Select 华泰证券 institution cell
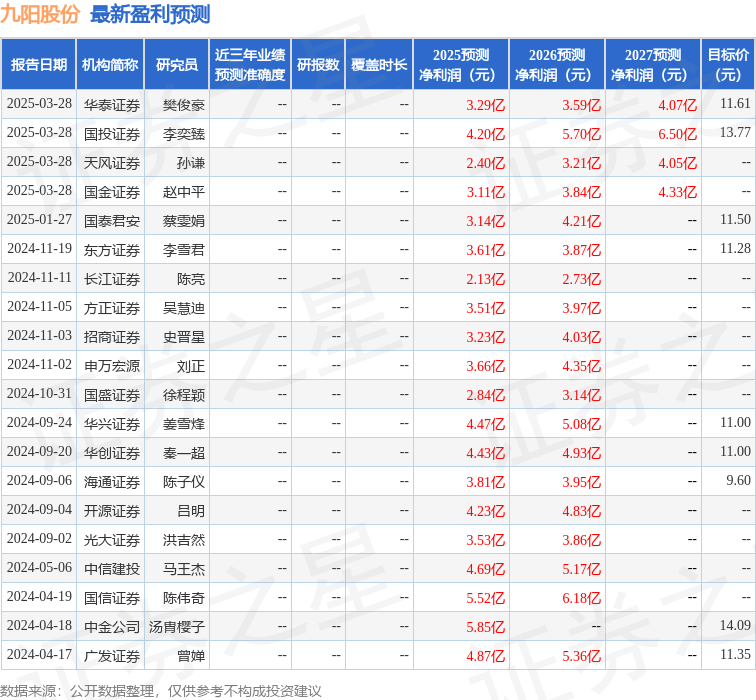This screenshot has height=700, width=756. click(x=111, y=105)
